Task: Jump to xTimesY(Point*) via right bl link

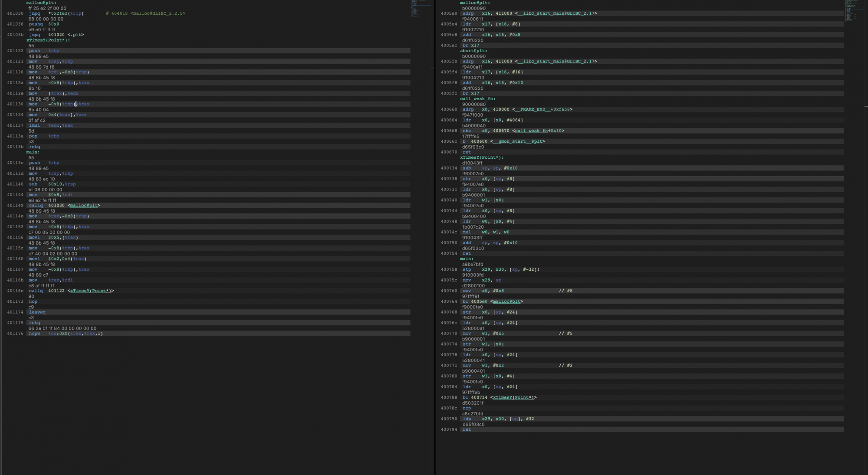Action: pos(513,398)
